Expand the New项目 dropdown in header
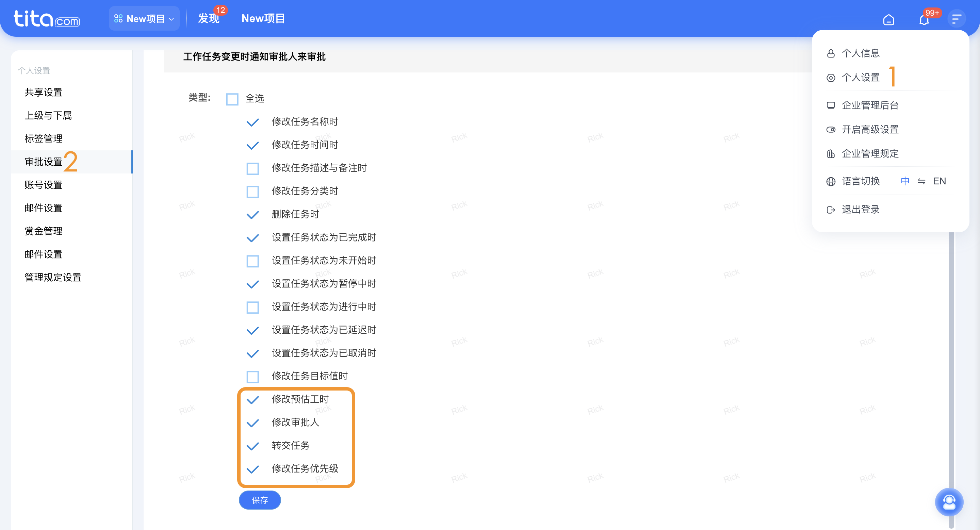The image size is (980, 530). [144, 19]
